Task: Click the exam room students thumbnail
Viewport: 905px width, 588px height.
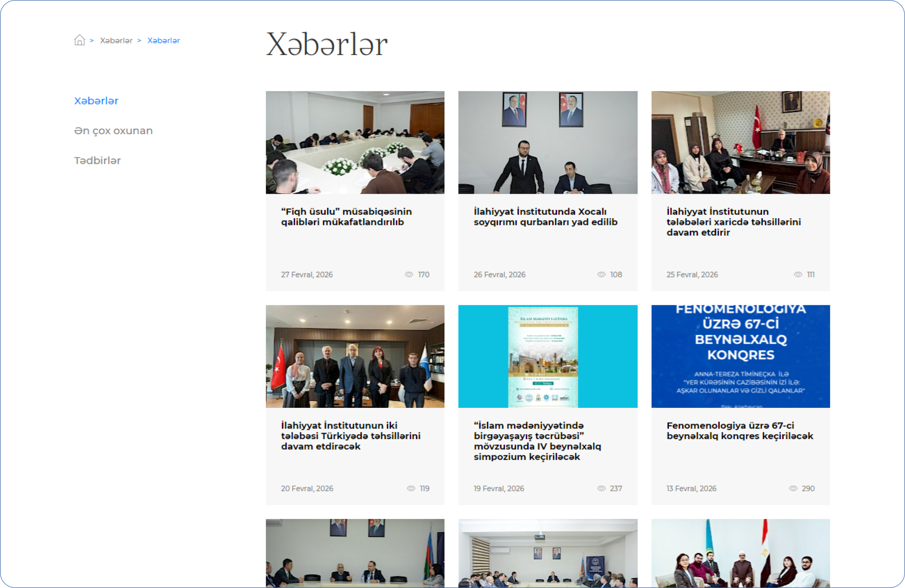Action: click(x=355, y=142)
